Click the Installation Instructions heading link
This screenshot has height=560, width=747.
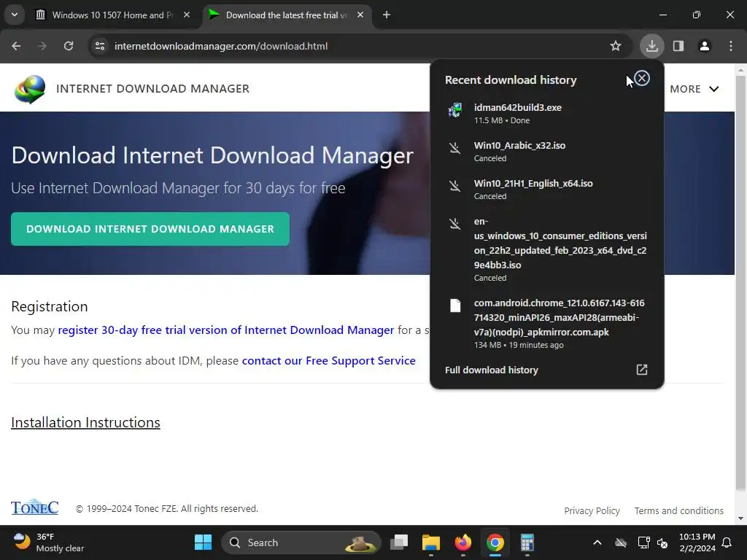86,422
